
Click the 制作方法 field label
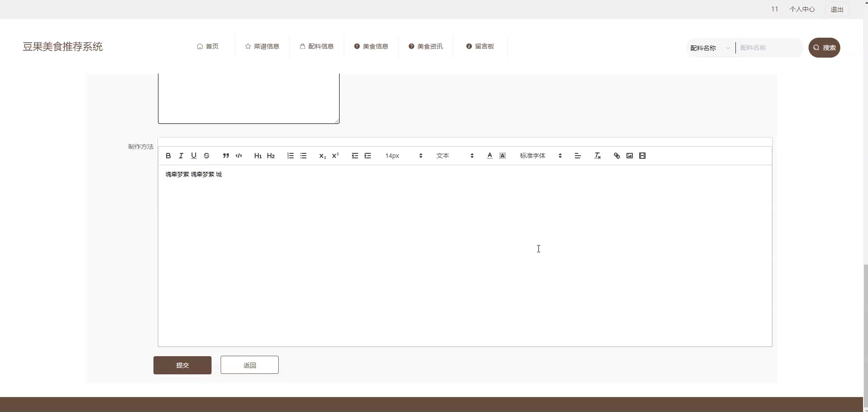(x=141, y=147)
